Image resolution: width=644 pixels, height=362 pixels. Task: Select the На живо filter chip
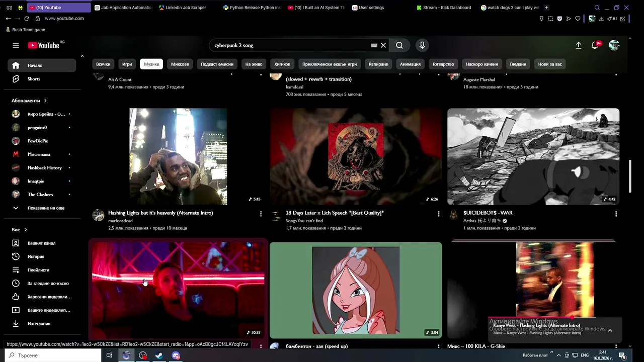tap(254, 64)
